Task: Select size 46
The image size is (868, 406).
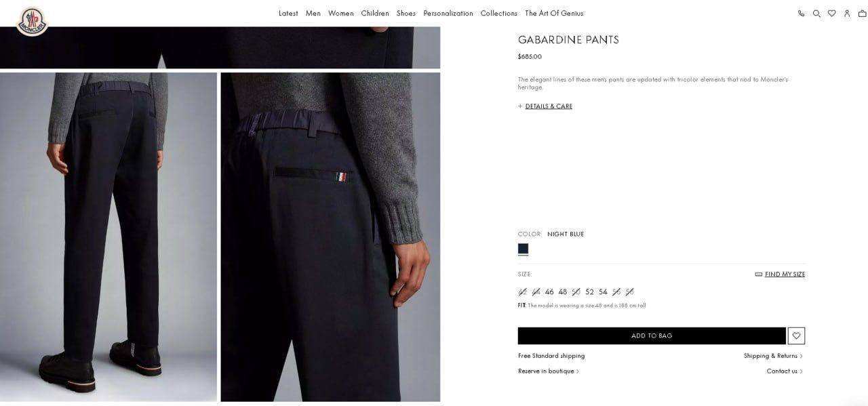Action: tap(549, 292)
